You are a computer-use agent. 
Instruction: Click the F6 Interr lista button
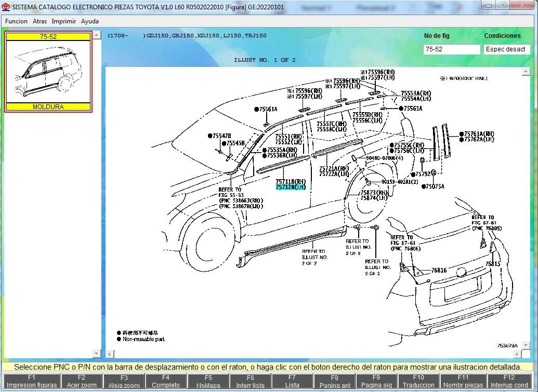click(x=251, y=381)
